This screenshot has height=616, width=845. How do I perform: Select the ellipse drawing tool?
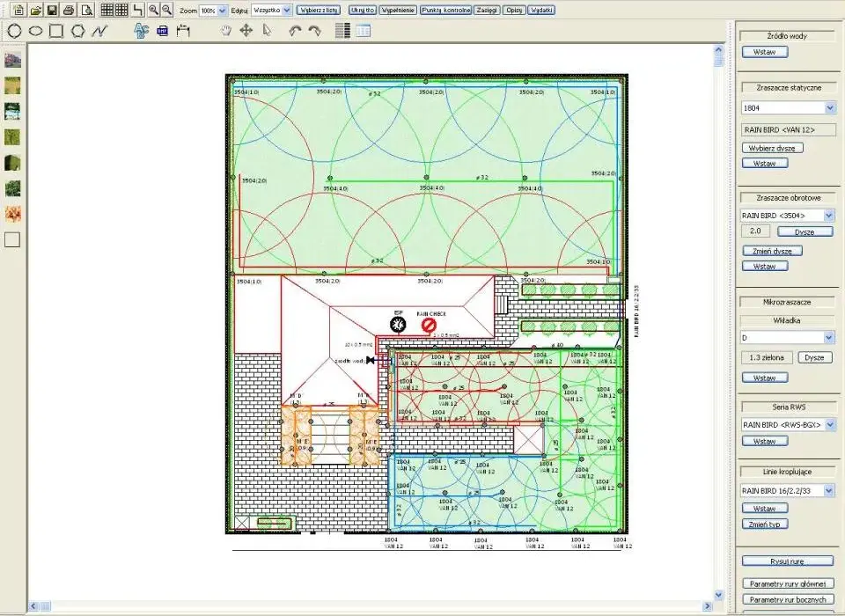pyautogui.click(x=35, y=31)
